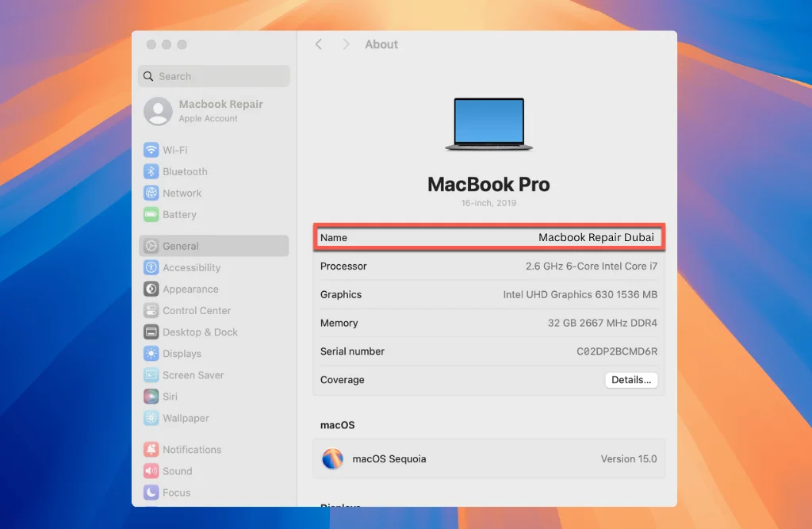
Task: Select Notifications label in sidebar
Action: (x=192, y=449)
